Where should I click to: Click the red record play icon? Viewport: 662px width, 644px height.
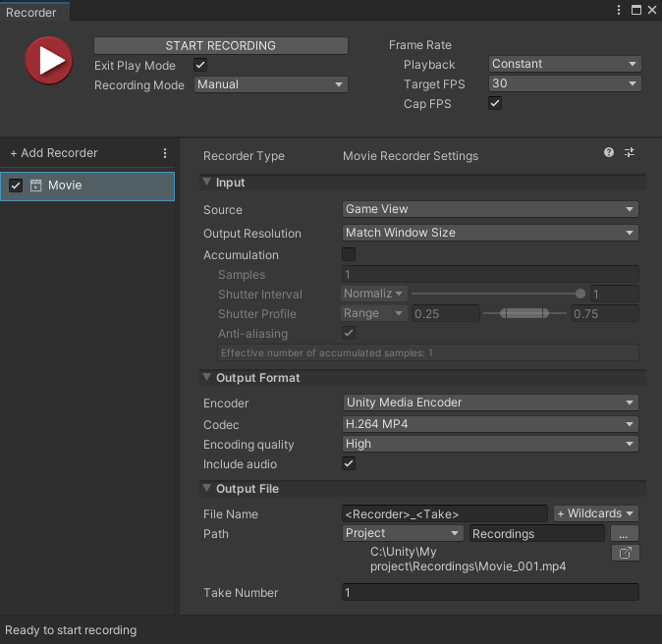[x=48, y=60]
